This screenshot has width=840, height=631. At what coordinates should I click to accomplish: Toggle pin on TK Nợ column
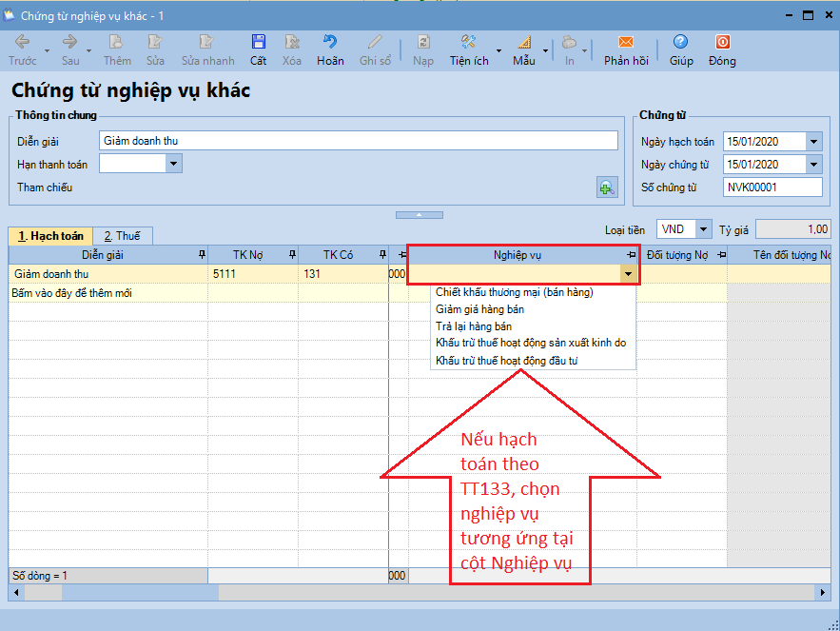click(292, 255)
